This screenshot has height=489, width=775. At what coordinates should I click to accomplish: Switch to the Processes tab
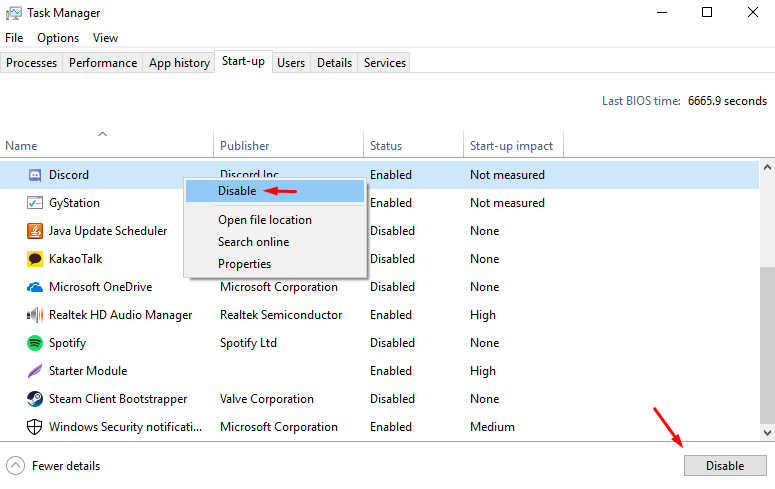[x=32, y=63]
